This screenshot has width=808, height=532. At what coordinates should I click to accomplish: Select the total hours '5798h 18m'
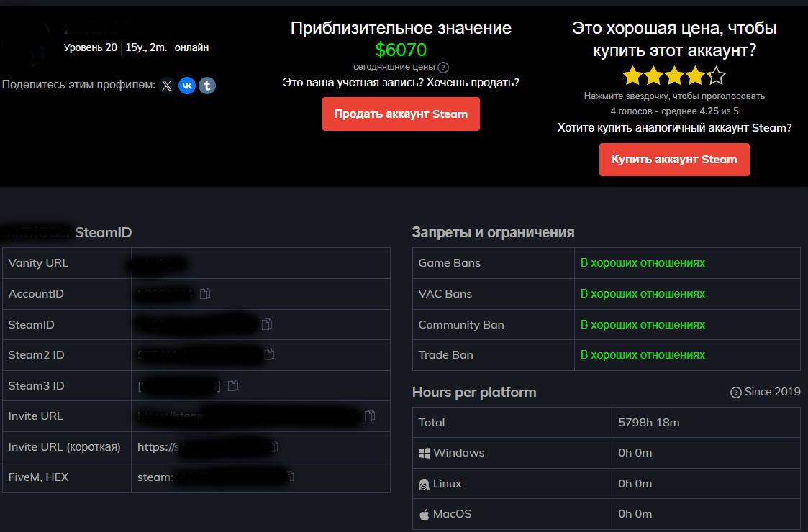pos(649,422)
